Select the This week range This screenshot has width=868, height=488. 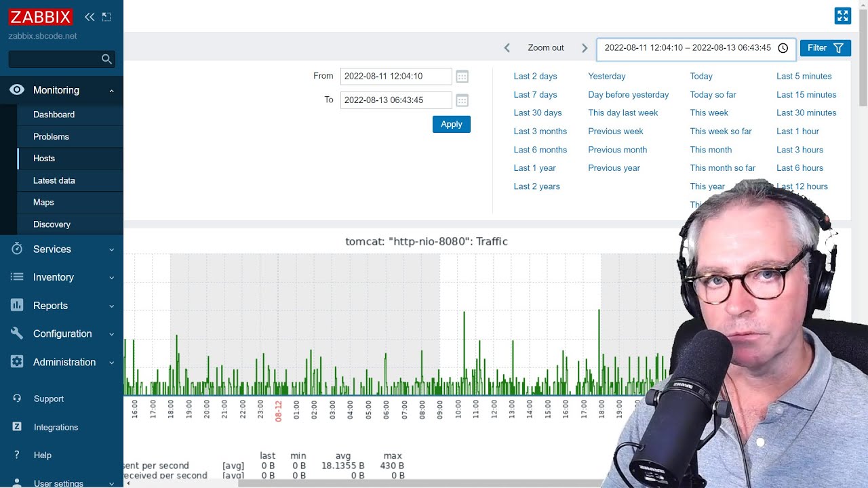click(709, 113)
